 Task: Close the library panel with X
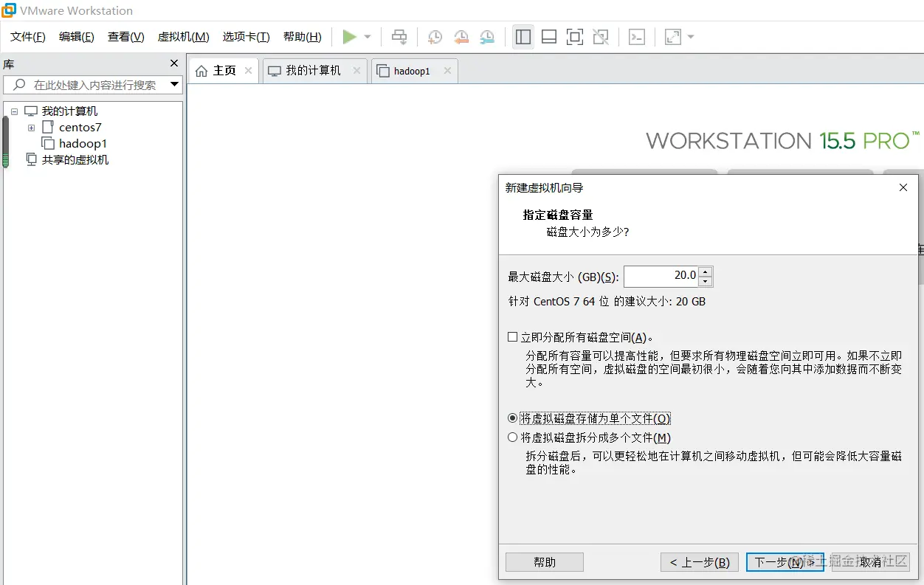pos(174,63)
